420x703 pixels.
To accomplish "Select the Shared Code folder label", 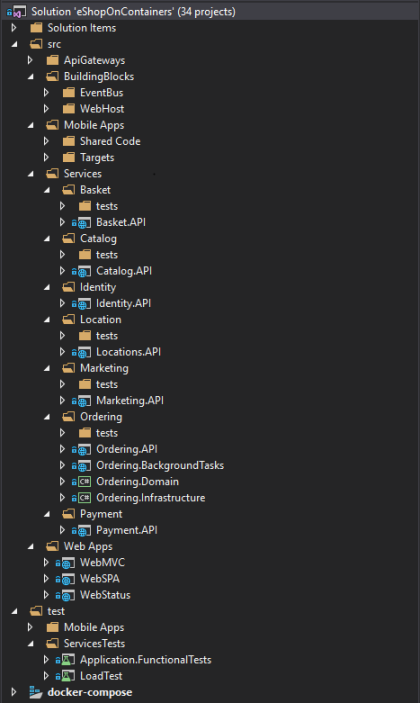I will tap(110, 141).
